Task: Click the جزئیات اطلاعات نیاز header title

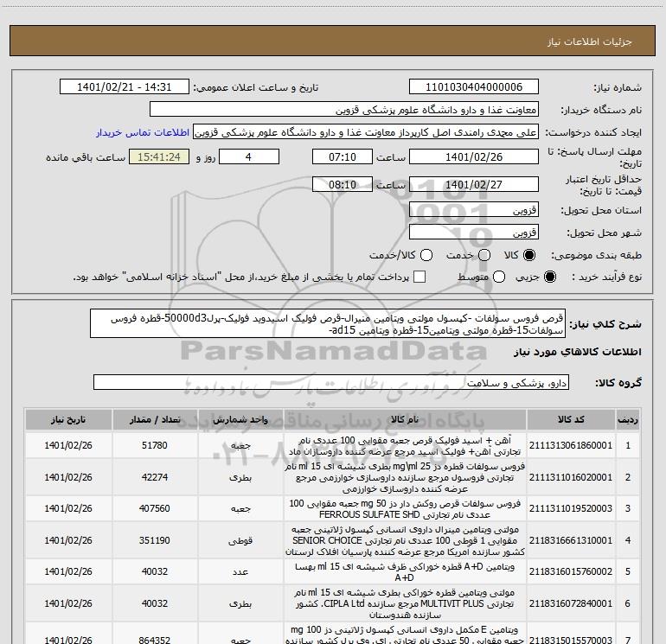Action: click(x=589, y=41)
